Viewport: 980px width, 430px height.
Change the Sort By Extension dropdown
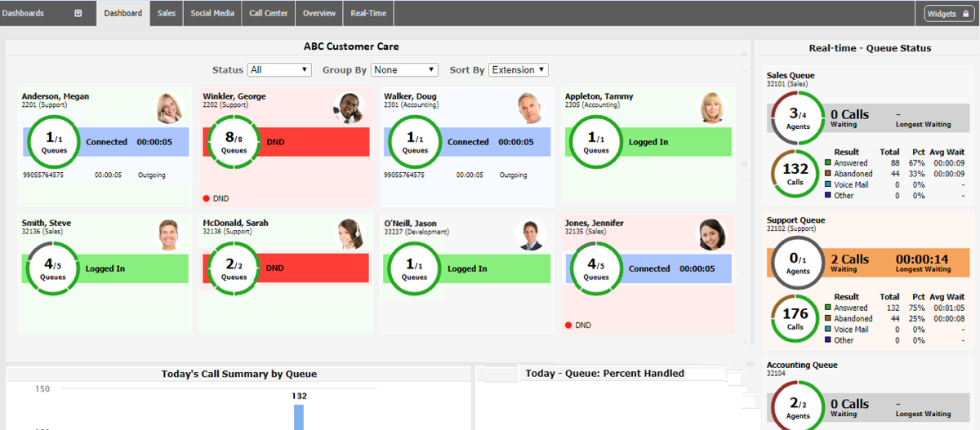click(x=519, y=70)
